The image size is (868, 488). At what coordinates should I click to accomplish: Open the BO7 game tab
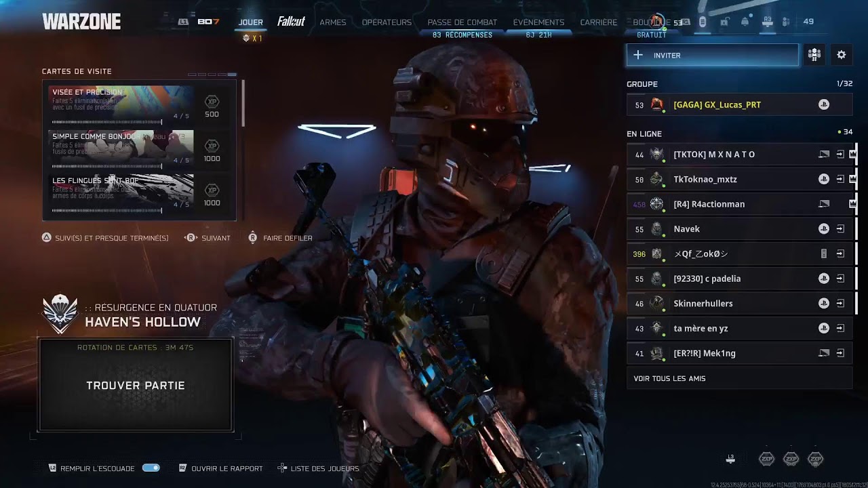[x=208, y=22]
